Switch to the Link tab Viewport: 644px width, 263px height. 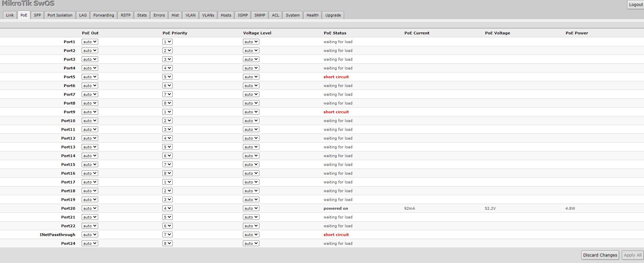pos(10,15)
